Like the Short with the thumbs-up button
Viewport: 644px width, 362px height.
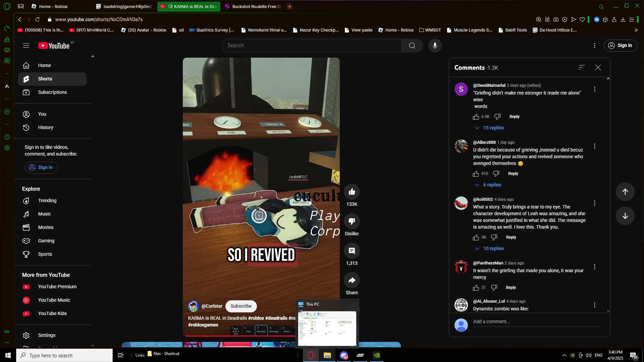coord(352,192)
